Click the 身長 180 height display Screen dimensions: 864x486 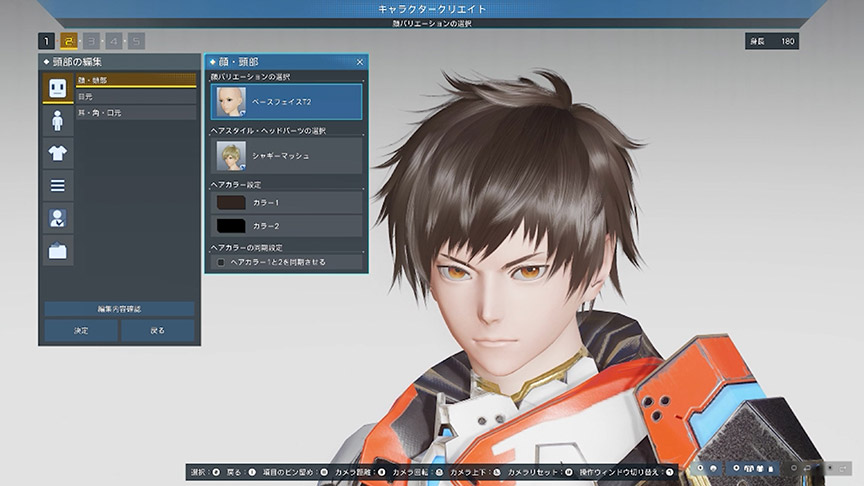[x=772, y=41]
